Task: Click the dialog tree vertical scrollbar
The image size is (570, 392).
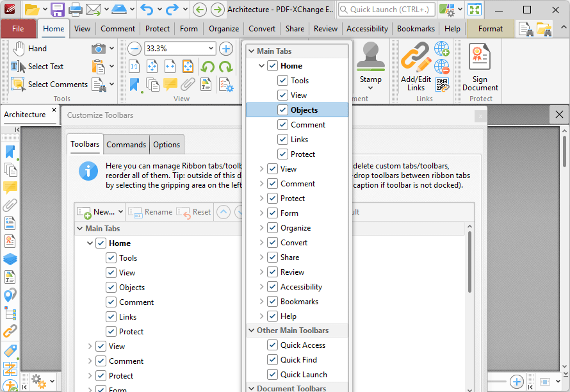Action: pos(469,262)
